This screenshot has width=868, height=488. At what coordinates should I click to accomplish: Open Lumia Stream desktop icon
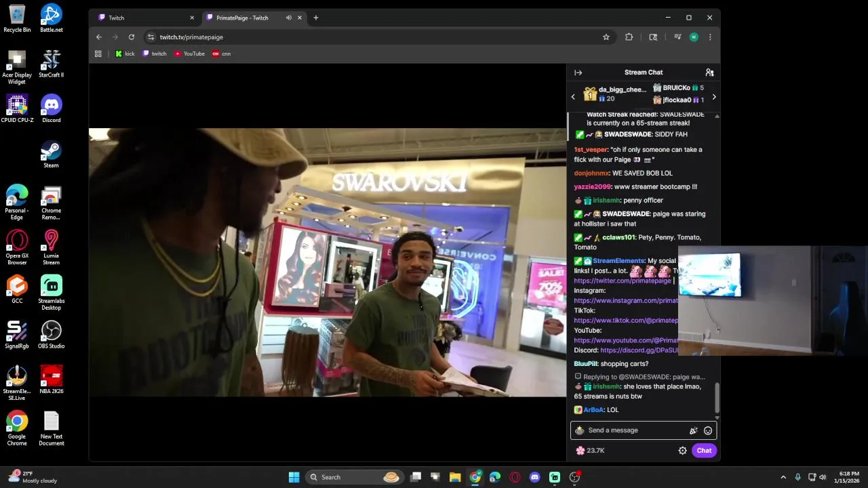point(52,247)
